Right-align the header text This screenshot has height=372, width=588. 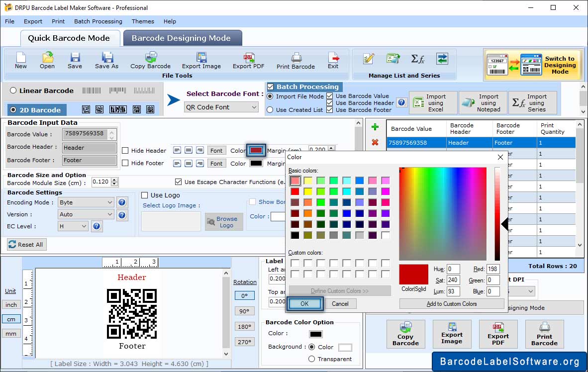(200, 150)
